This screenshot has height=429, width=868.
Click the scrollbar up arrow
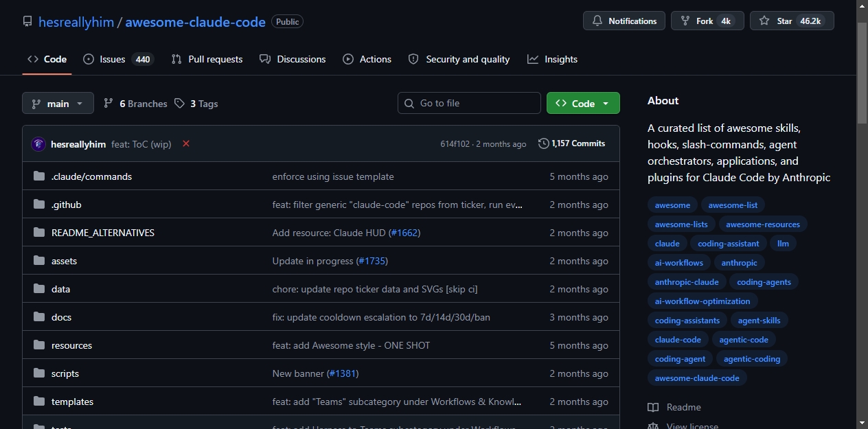[862, 6]
